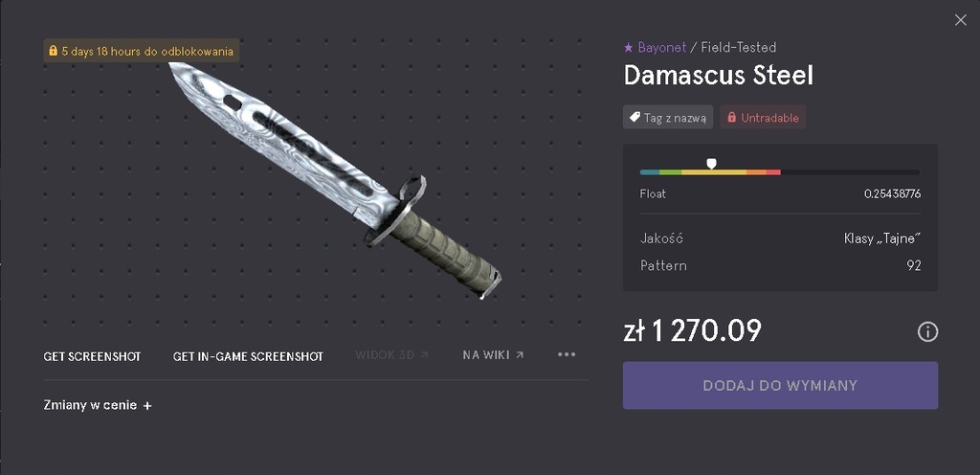Click the arrow icon next to WIDOK 3D
The height and width of the screenshot is (475, 980).
point(424,355)
